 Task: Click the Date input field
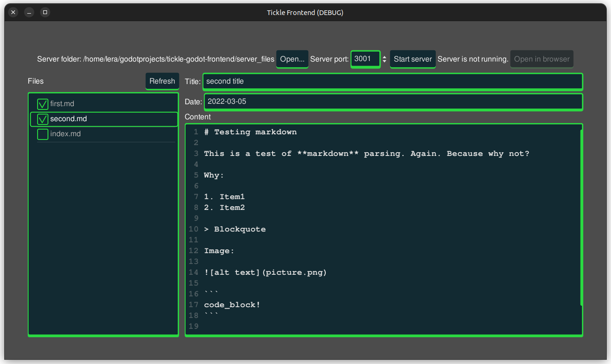393,101
